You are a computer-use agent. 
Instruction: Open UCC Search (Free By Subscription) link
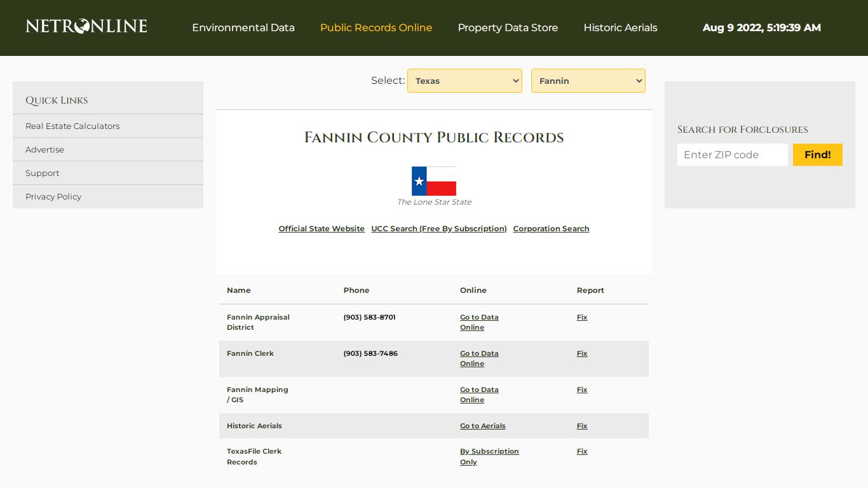(439, 229)
